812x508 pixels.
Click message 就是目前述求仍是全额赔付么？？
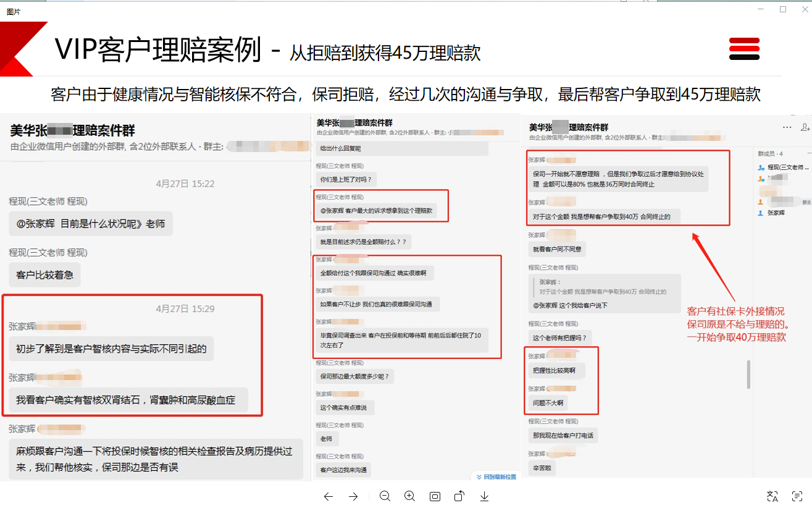363,242
